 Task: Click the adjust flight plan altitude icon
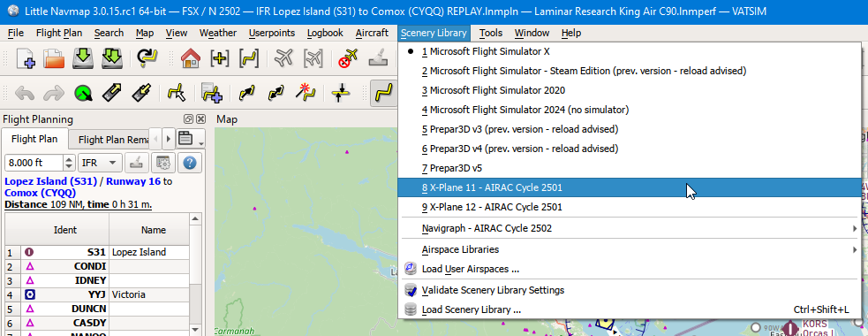(x=340, y=92)
